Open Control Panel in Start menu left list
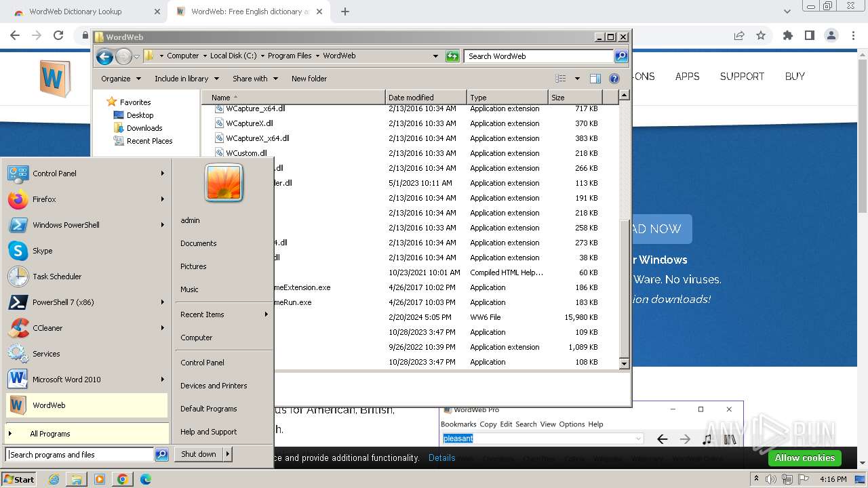This screenshot has height=488, width=868. coord(87,174)
